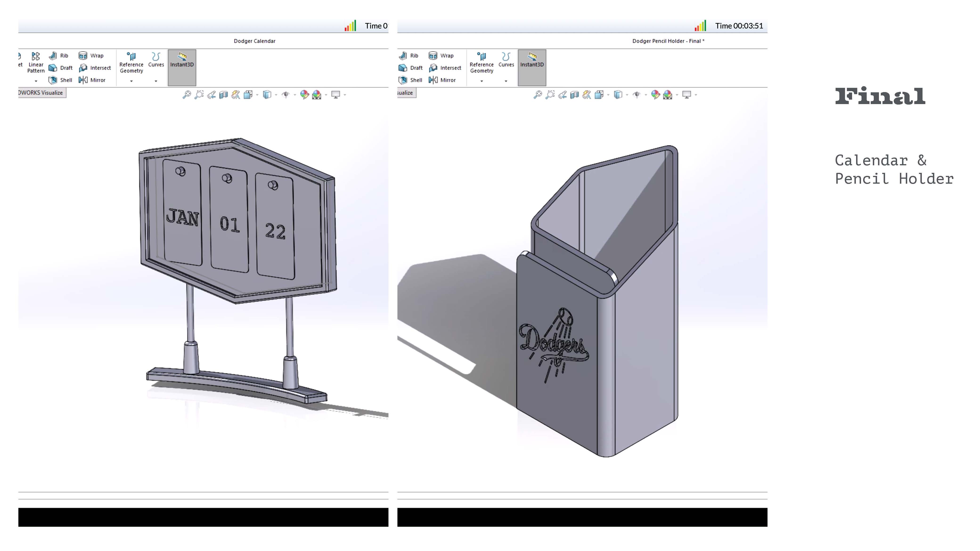Image resolution: width=980 pixels, height=551 pixels.
Task: Toggle Zoom to Area in Dodger Pencil Holder window
Action: coord(550,95)
